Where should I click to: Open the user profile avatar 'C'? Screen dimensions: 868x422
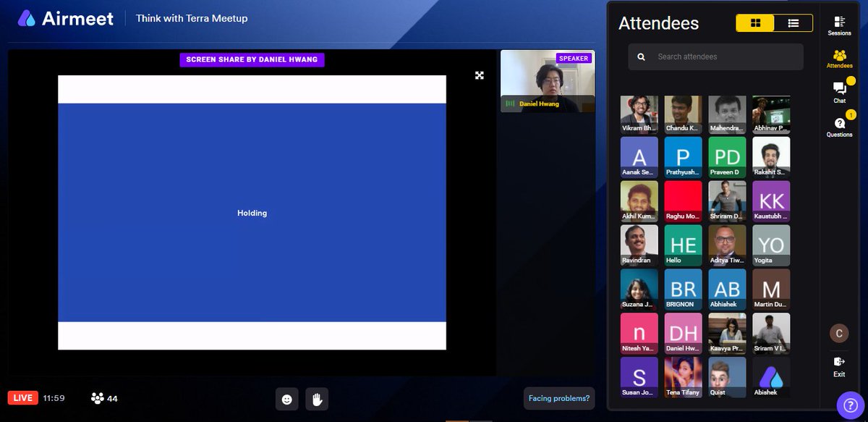[x=838, y=333]
